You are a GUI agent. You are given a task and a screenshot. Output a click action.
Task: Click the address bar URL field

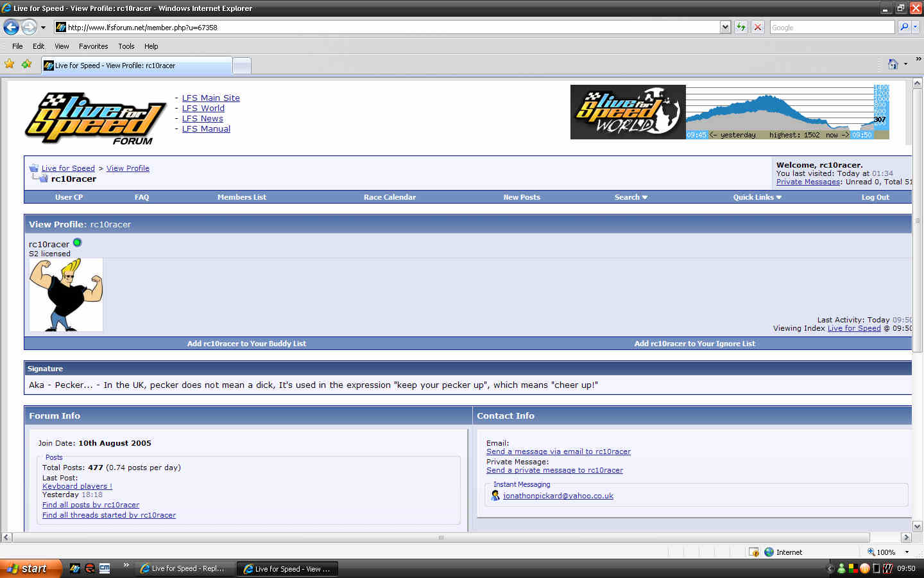[x=387, y=27]
